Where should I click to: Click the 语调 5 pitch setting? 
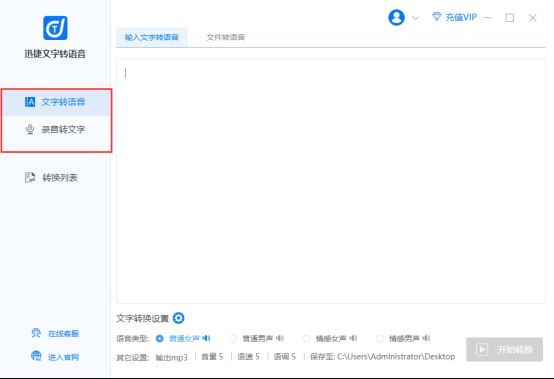click(x=284, y=357)
